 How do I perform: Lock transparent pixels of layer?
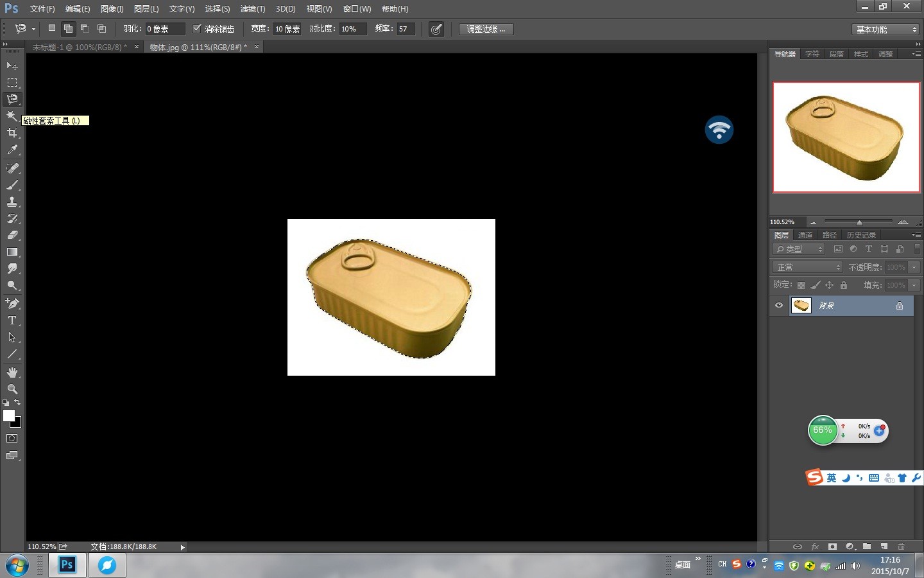tap(801, 285)
